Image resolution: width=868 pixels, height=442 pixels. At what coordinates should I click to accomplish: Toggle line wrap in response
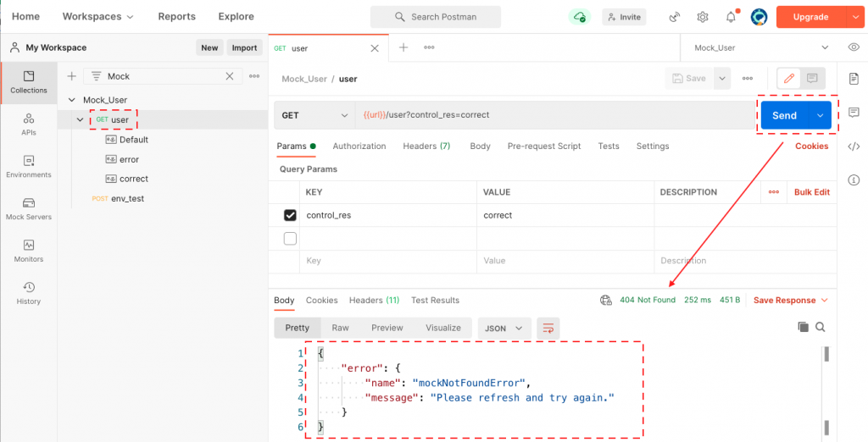click(x=548, y=328)
